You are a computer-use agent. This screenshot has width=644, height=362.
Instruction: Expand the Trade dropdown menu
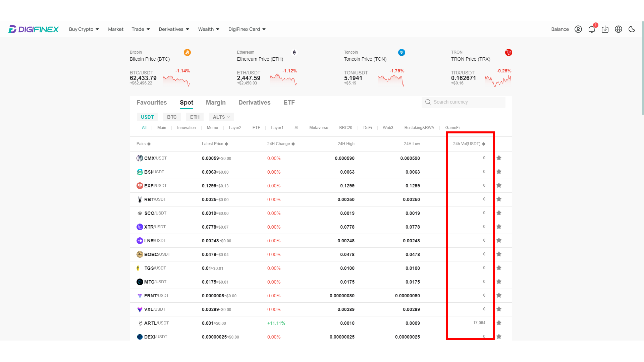141,29
